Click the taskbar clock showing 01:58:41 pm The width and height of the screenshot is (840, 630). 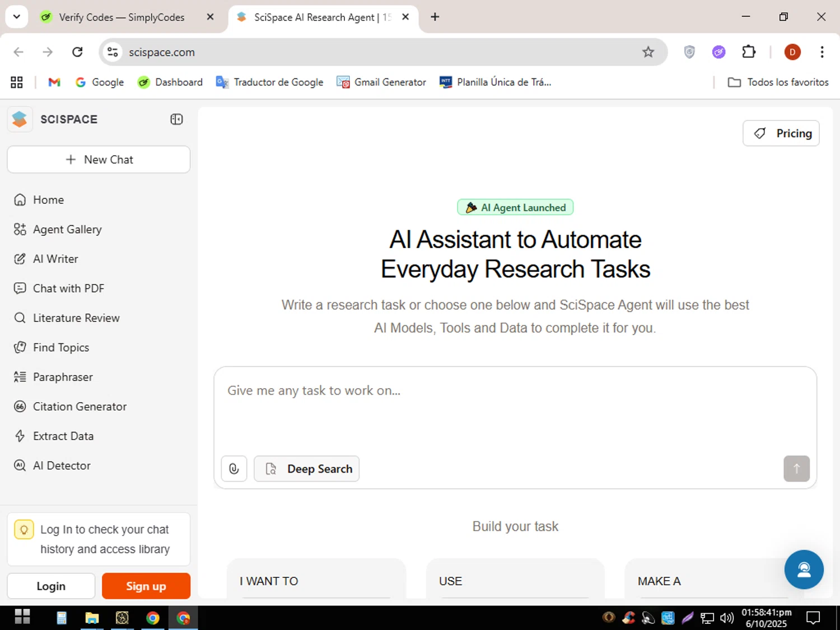tap(767, 618)
